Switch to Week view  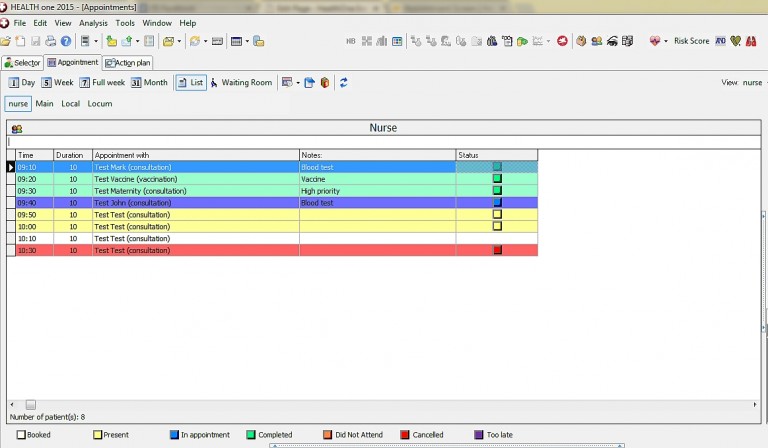pyautogui.click(x=57, y=83)
